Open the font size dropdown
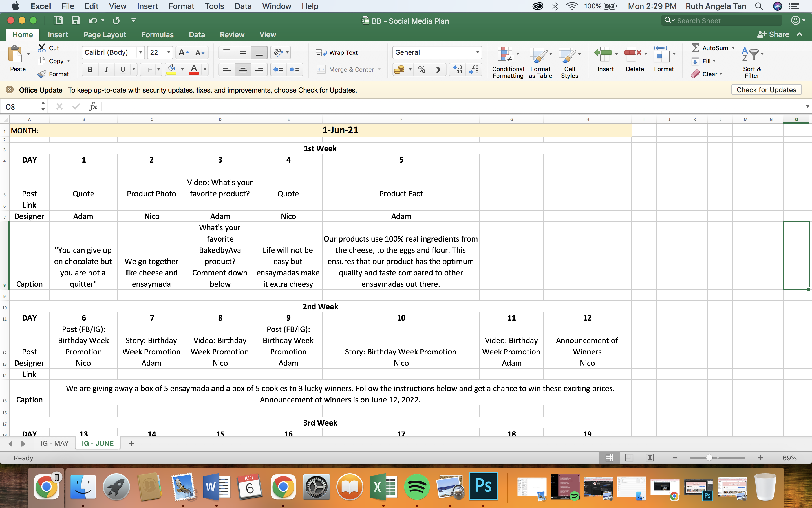Image resolution: width=812 pixels, height=508 pixels. click(x=169, y=52)
